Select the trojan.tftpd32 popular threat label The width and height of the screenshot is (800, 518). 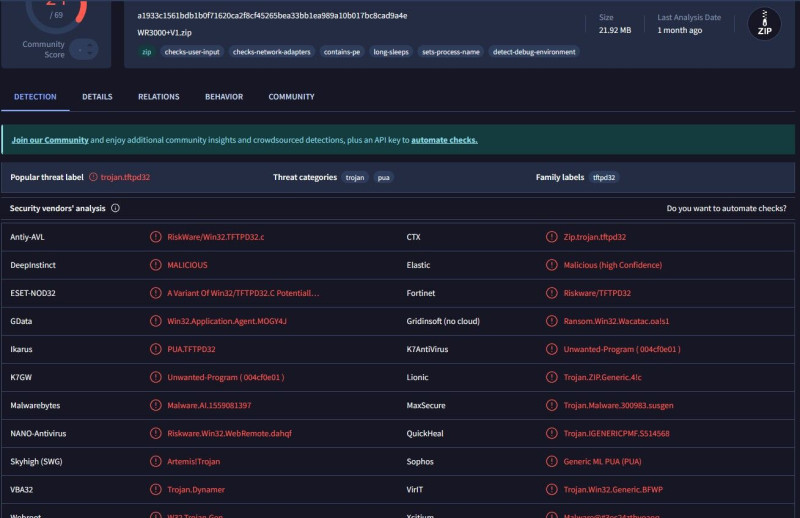coord(125,177)
